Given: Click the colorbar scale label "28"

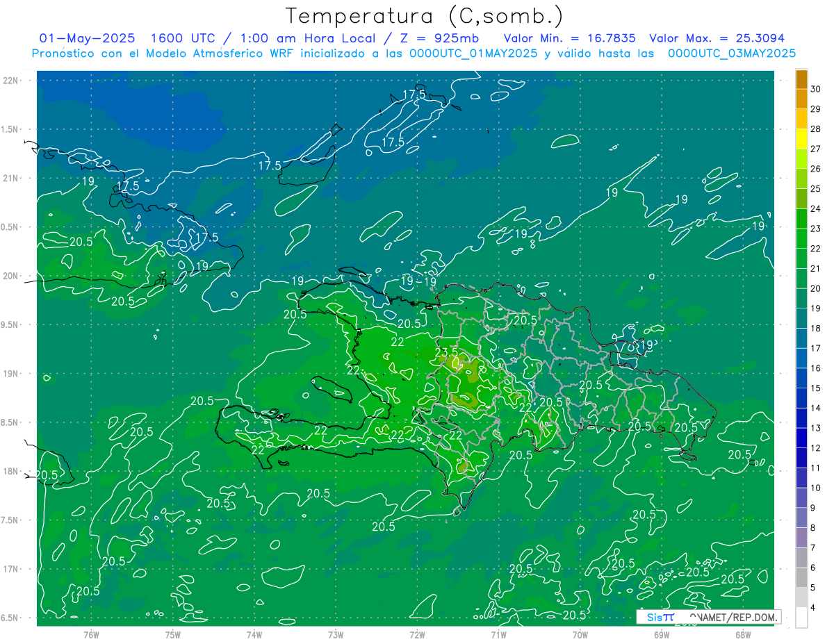Looking at the screenshot, I should tap(815, 129).
